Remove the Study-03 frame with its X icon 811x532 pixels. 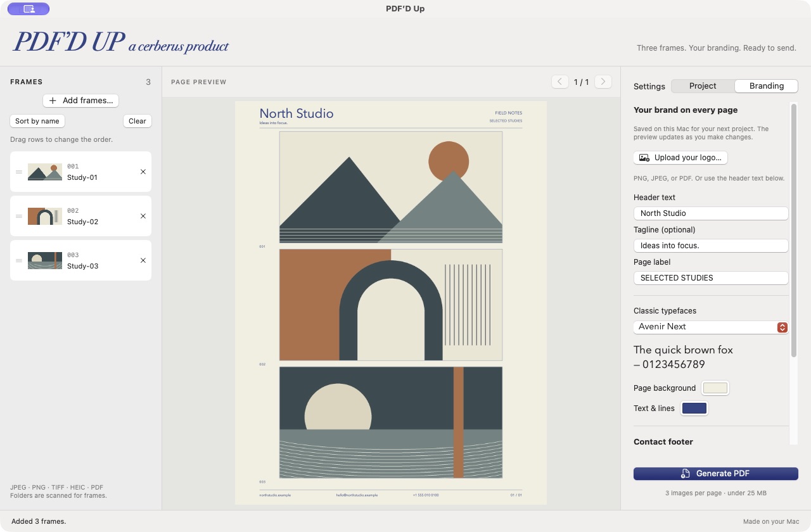click(x=143, y=260)
